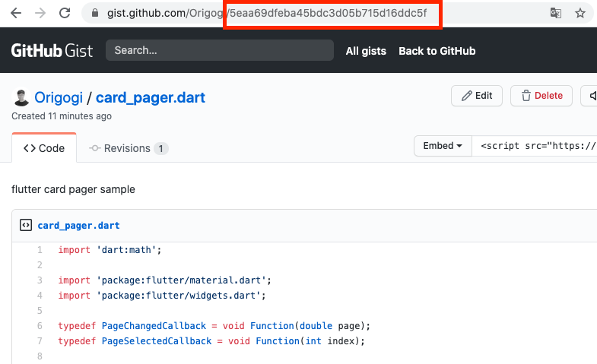
Task: Click the 'dart:math' import text
Action: [126, 250]
